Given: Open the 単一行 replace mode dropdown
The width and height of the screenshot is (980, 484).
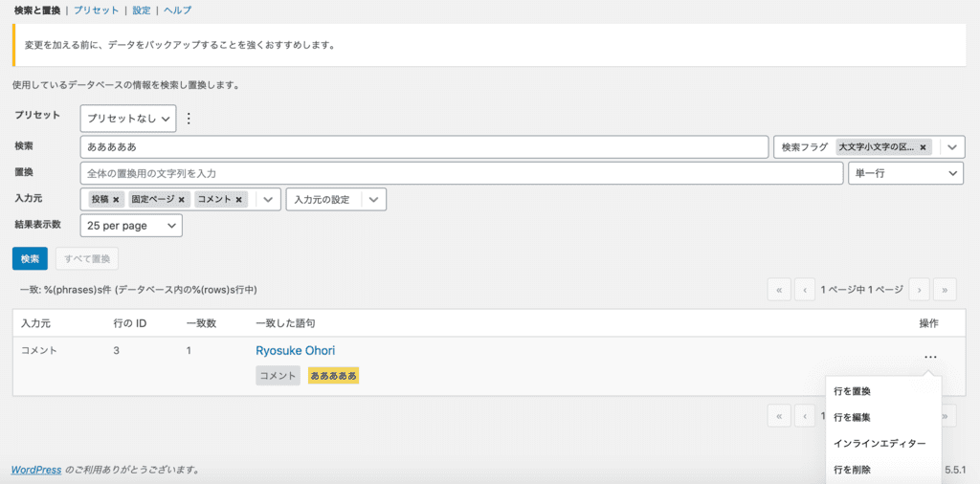Looking at the screenshot, I should click(x=905, y=174).
